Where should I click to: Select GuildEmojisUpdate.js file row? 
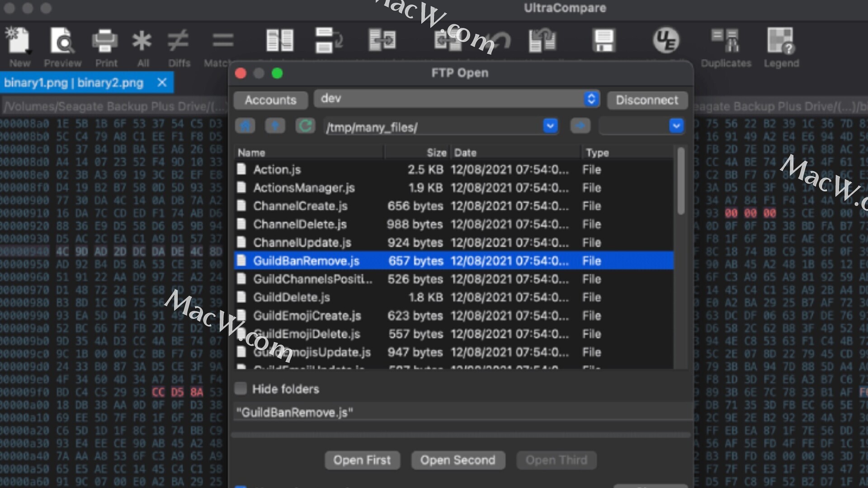(453, 352)
